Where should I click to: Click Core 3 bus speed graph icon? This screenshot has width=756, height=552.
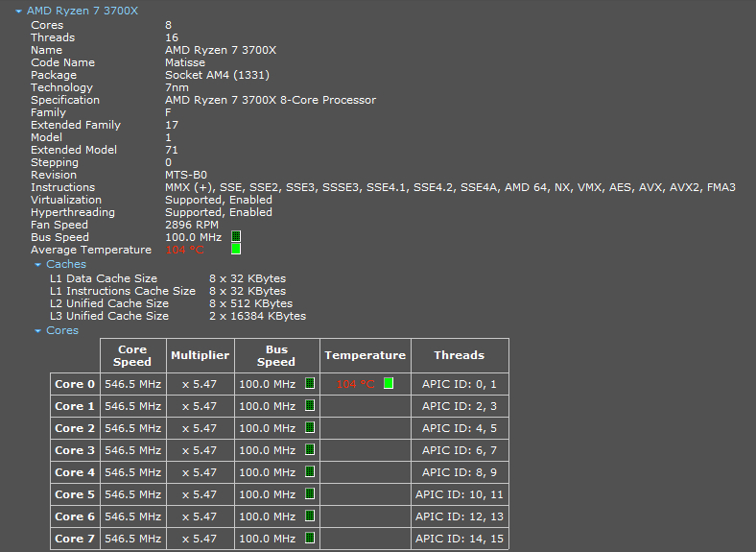pos(310,449)
